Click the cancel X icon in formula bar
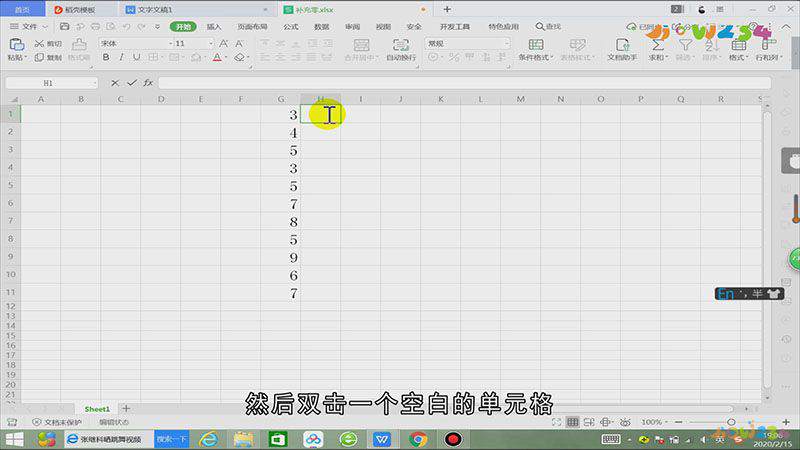 [x=115, y=83]
